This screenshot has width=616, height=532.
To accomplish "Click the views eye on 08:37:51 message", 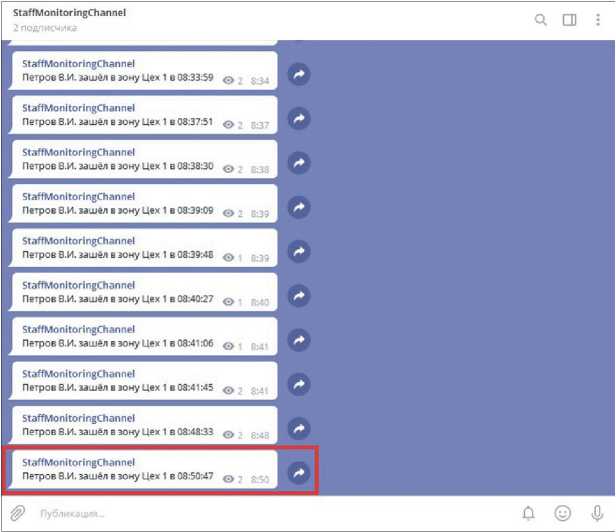I will [228, 125].
